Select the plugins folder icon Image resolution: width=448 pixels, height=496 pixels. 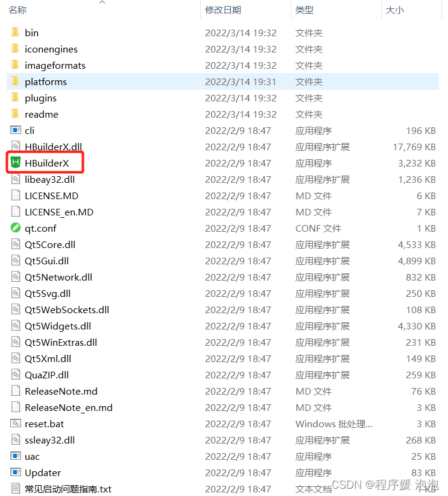pyautogui.click(x=15, y=97)
